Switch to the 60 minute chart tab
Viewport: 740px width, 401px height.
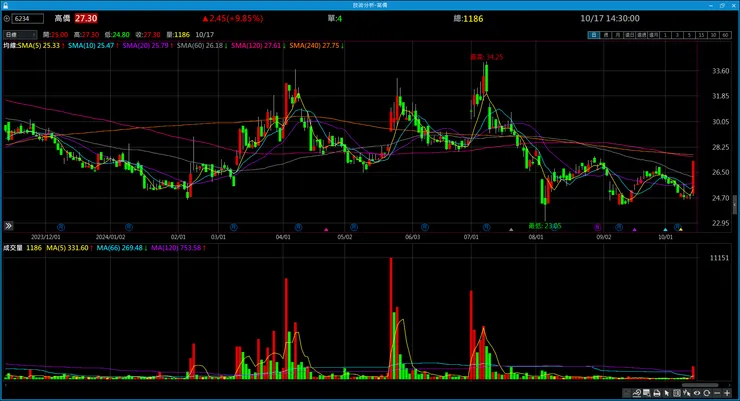click(x=725, y=35)
